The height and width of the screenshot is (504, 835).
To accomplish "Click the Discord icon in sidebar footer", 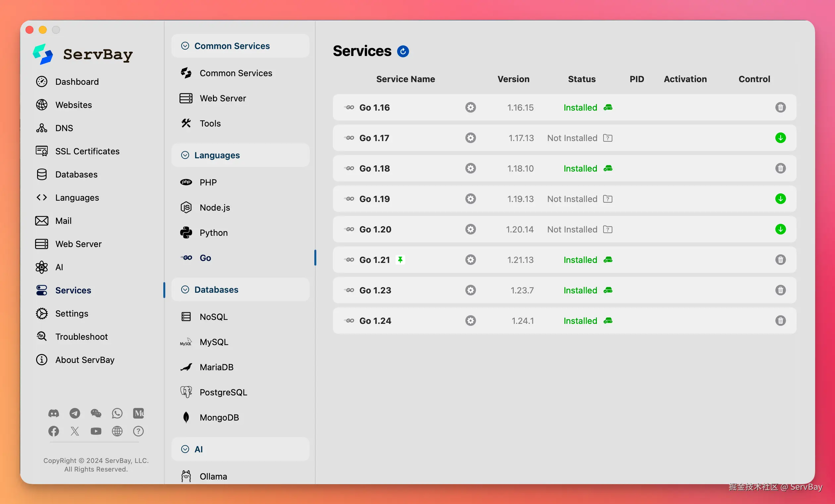I will 54,413.
